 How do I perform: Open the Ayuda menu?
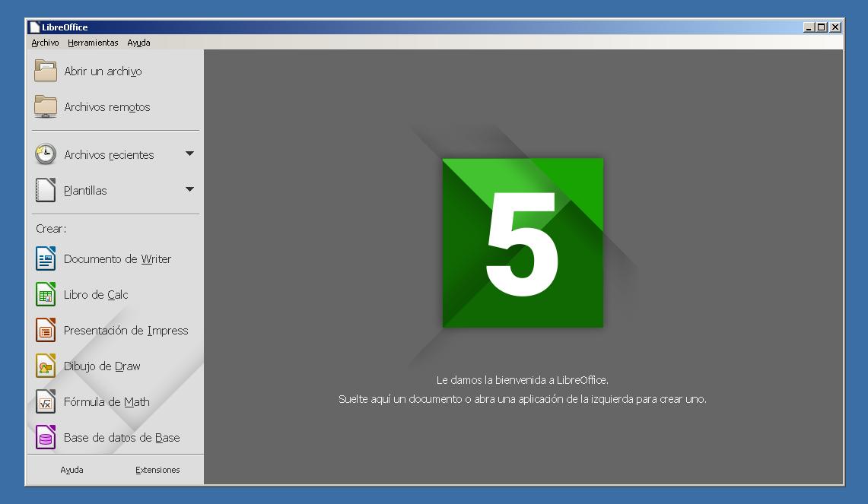138,43
